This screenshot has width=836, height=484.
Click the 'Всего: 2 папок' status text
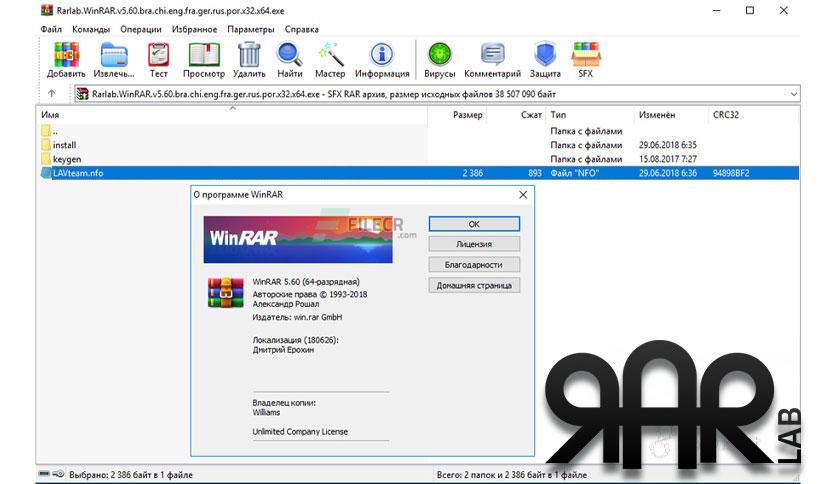click(x=512, y=474)
